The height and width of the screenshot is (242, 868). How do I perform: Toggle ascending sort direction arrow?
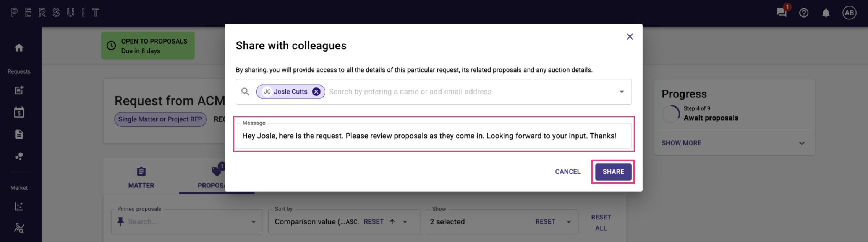pos(392,222)
